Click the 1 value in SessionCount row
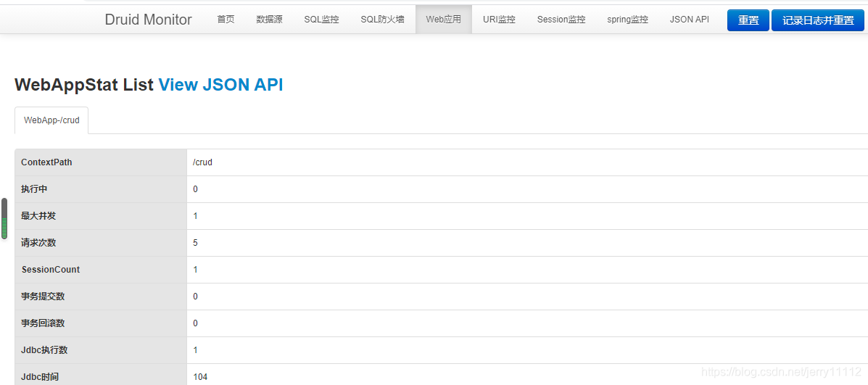Screen dimensions: 868x385 [195, 270]
